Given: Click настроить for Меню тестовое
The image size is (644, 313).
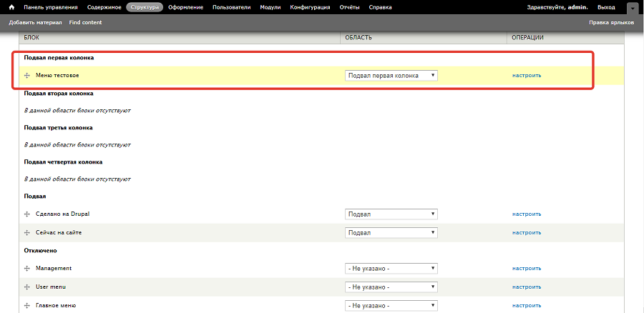Looking at the screenshot, I should pyautogui.click(x=527, y=76).
